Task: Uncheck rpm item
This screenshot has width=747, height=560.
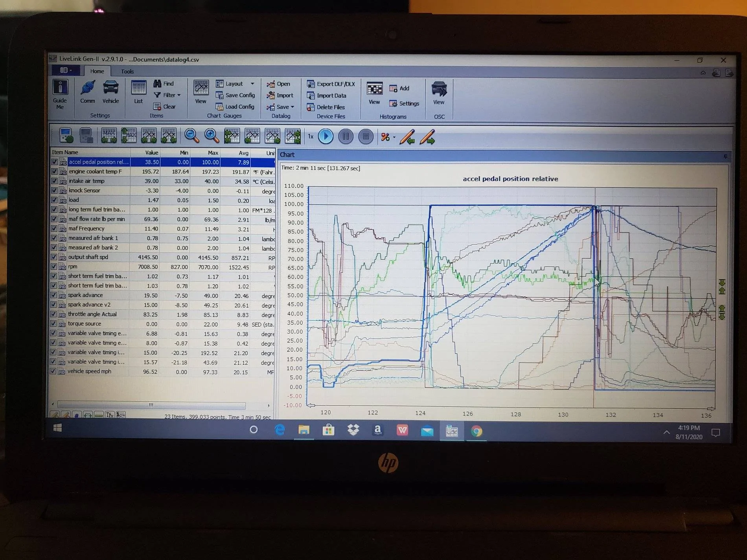Action: (54, 266)
